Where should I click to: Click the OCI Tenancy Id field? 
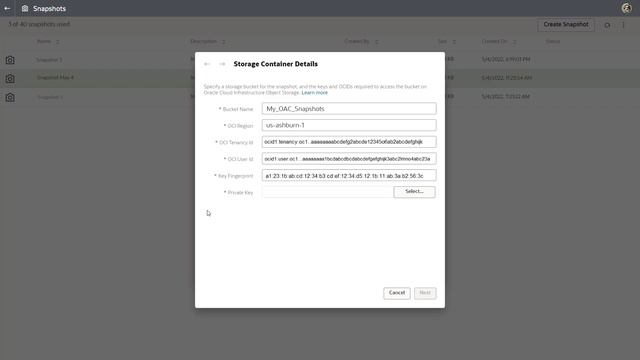[x=349, y=142]
